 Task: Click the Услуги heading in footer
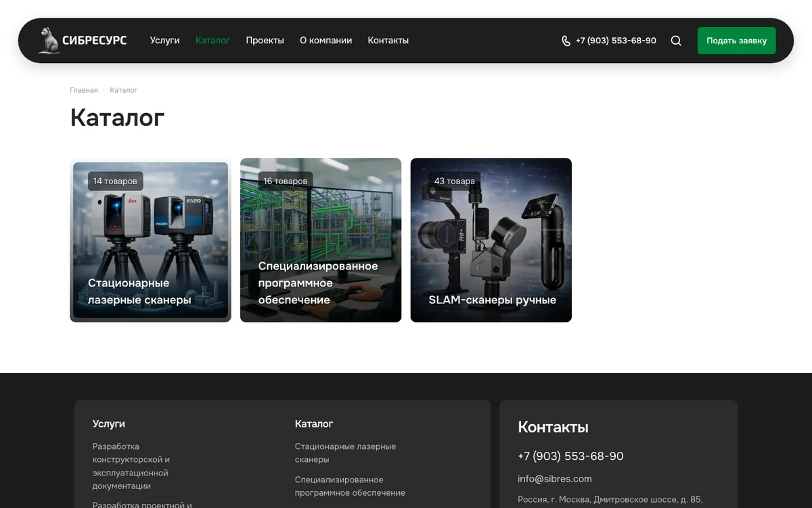pos(109,424)
